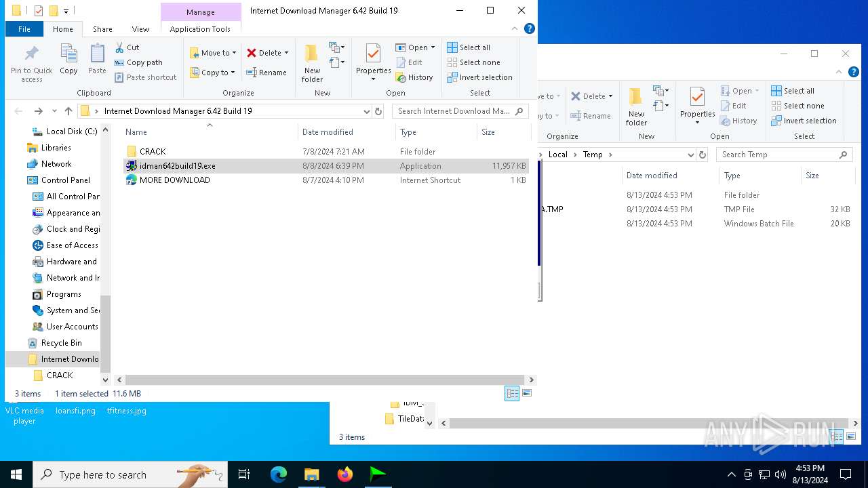Open the Move to dropdown in front window
This screenshot has width=868, height=488.
point(213,53)
